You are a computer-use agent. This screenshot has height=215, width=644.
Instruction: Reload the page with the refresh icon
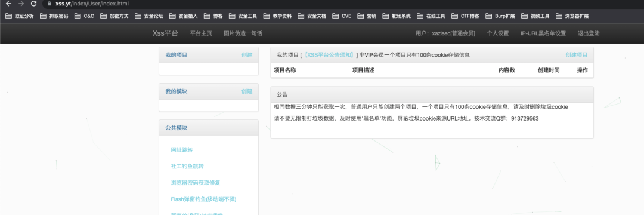(x=33, y=4)
